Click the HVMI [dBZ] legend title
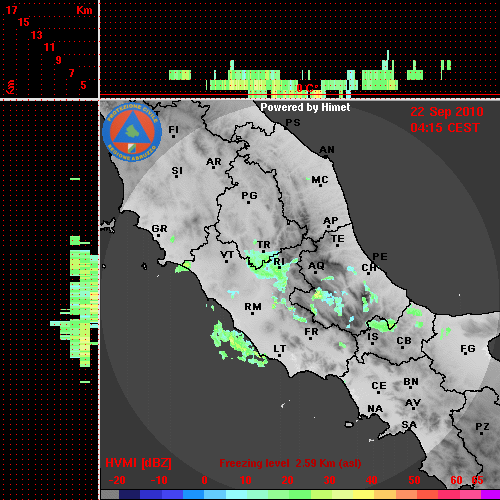 [138, 463]
